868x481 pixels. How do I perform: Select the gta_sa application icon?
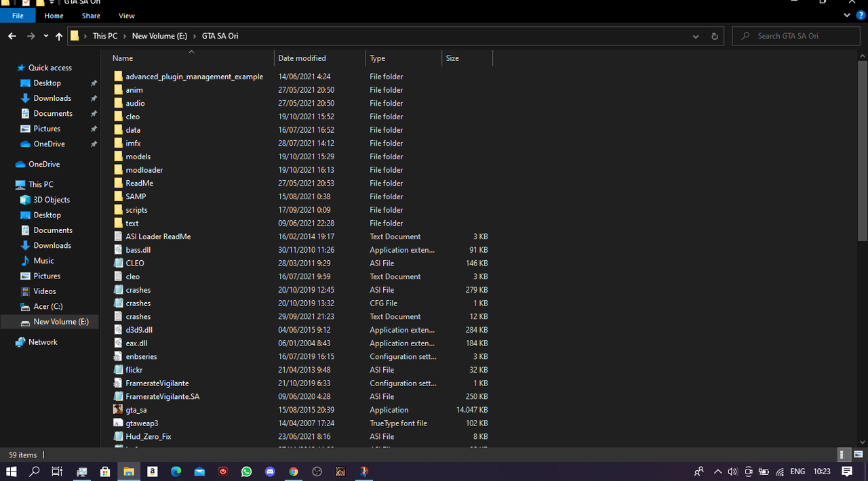pos(118,410)
